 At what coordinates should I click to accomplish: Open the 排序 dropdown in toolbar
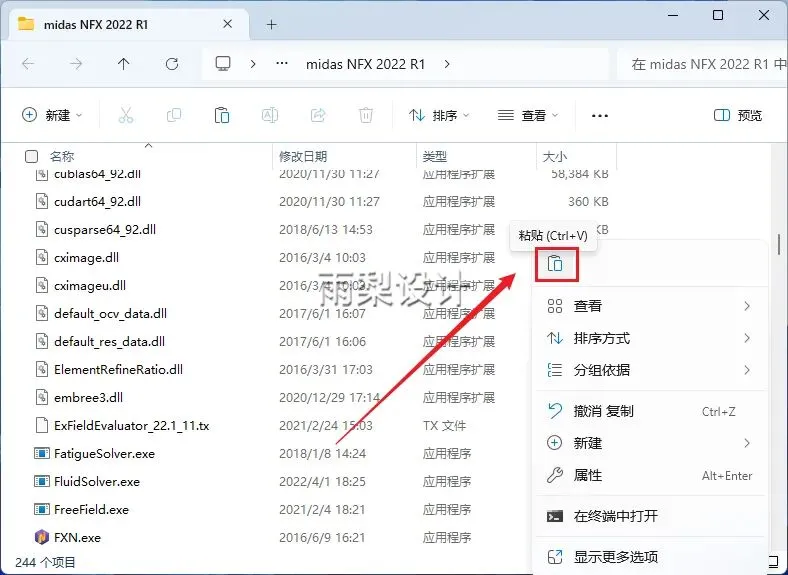click(439, 115)
